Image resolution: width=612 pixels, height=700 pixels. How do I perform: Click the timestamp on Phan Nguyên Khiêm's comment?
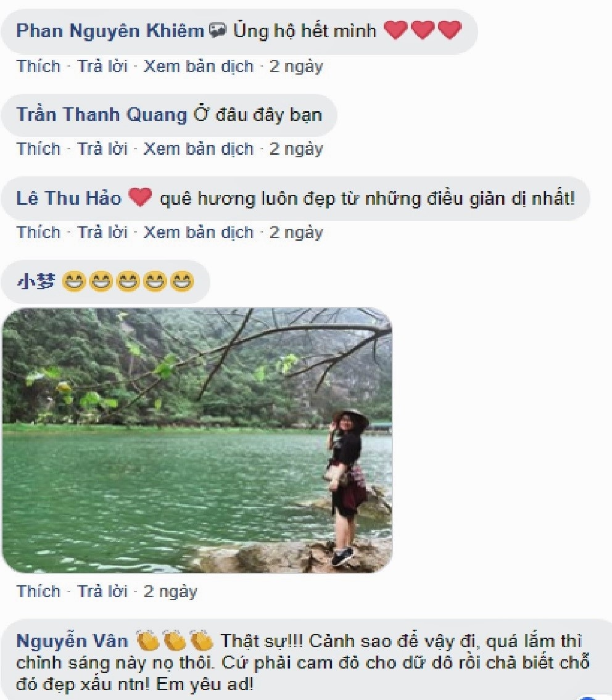click(x=296, y=66)
